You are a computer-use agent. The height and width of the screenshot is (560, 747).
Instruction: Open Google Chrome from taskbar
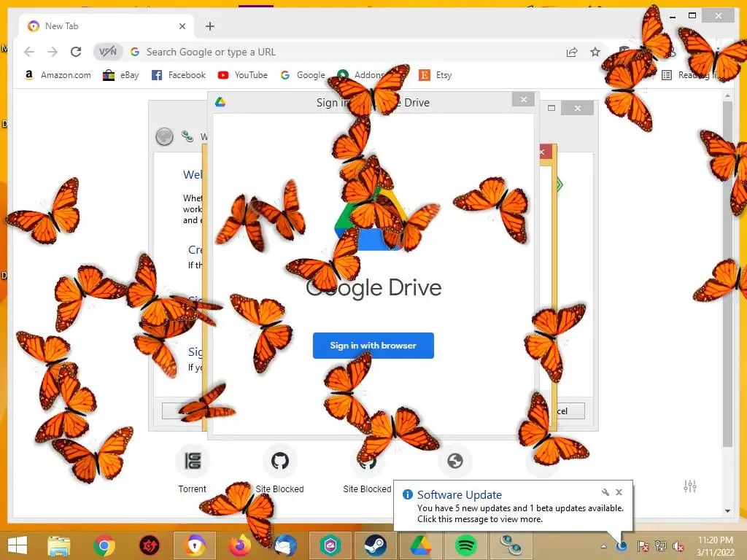[104, 545]
